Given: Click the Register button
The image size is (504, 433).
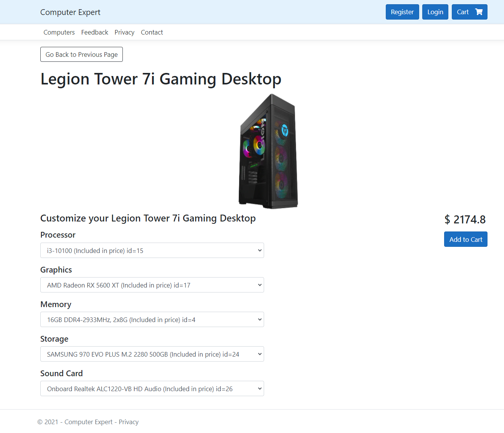Looking at the screenshot, I should [402, 12].
